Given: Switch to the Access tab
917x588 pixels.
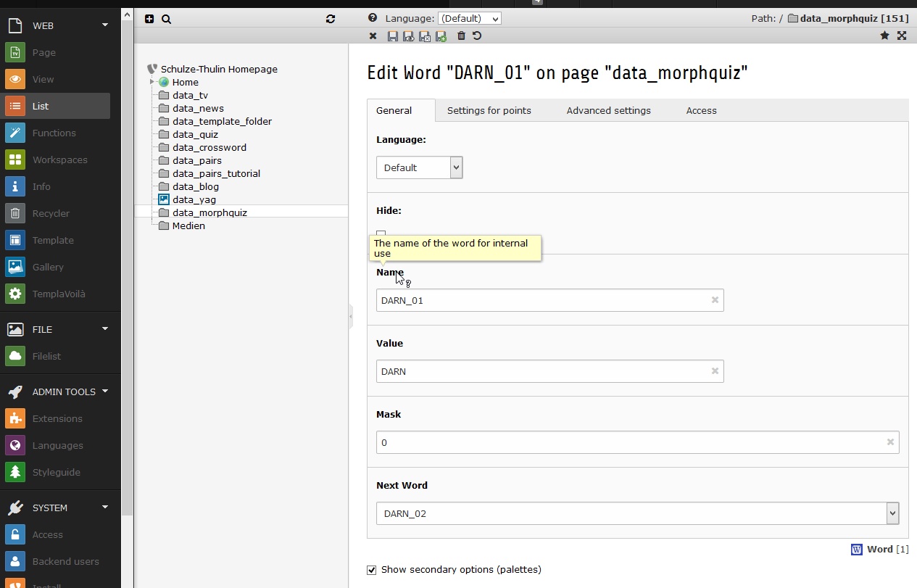Looking at the screenshot, I should [702, 110].
